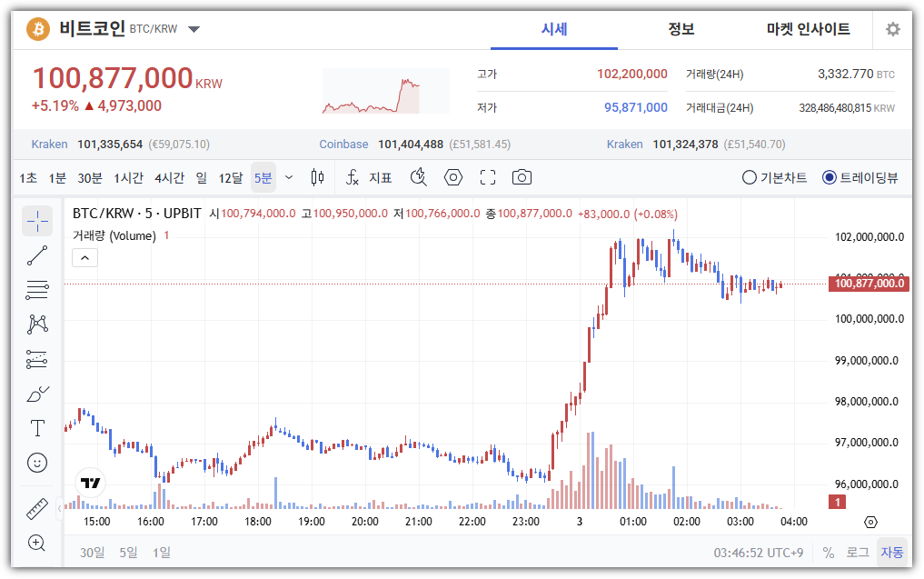The height and width of the screenshot is (579, 924).
Task: Enter fullscreen mode using the brackets icon
Action: pos(487,177)
